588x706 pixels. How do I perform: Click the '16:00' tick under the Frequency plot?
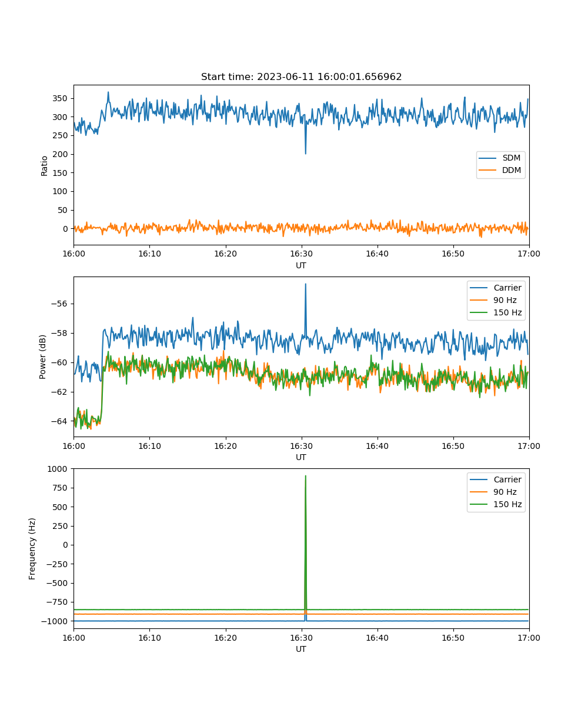pyautogui.click(x=73, y=637)
